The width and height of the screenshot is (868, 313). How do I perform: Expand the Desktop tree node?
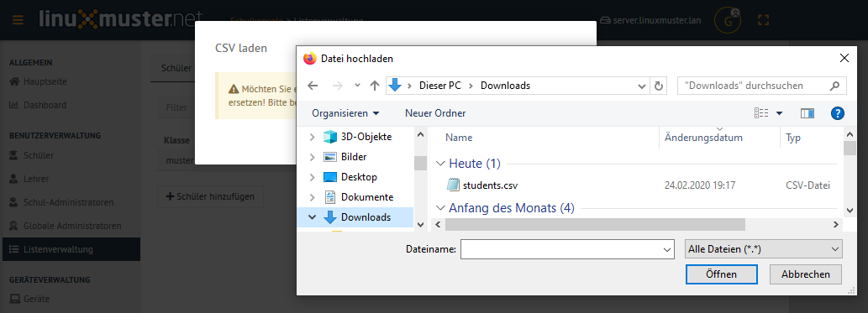313,177
